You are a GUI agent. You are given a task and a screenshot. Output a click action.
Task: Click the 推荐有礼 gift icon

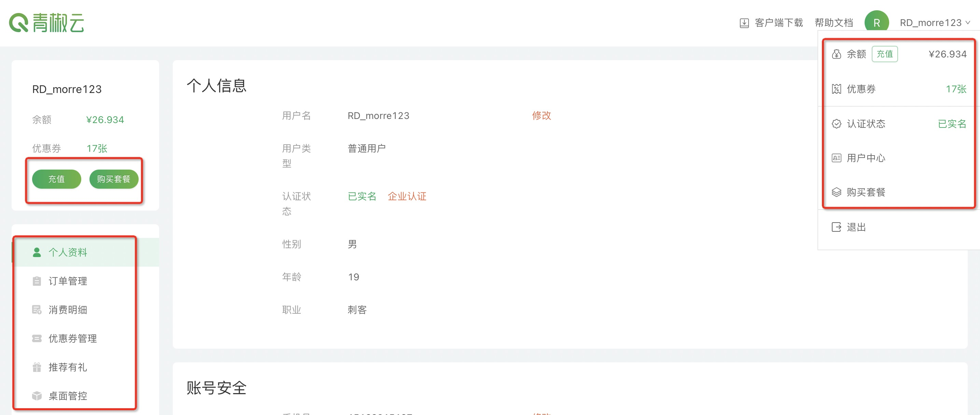(x=37, y=367)
